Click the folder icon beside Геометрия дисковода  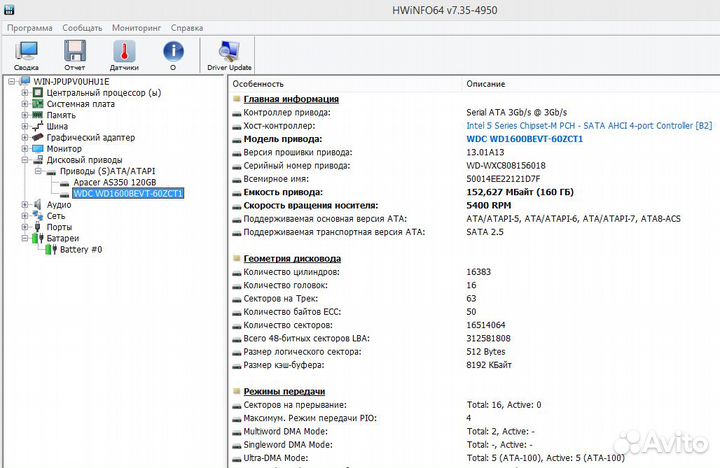point(236,259)
